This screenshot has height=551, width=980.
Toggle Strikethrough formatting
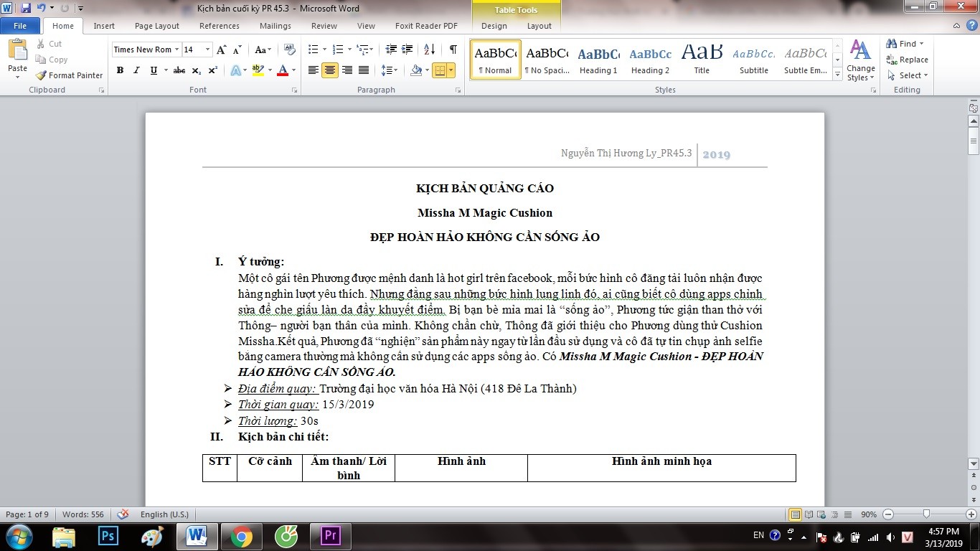[x=179, y=70]
